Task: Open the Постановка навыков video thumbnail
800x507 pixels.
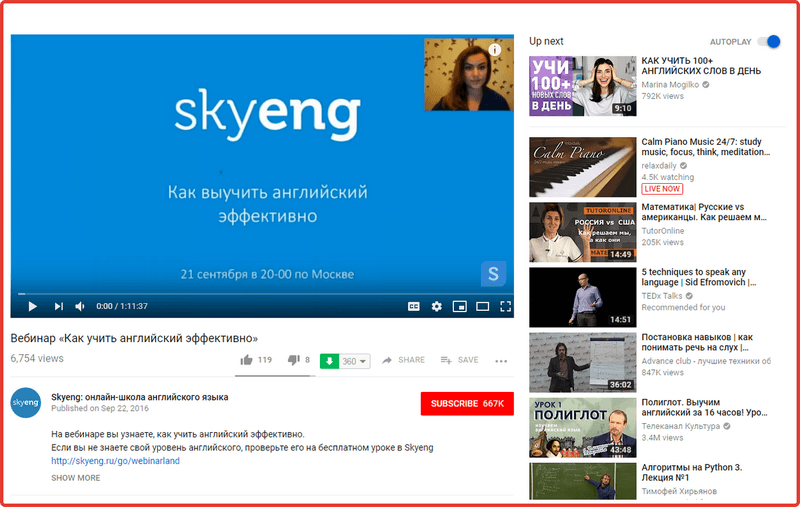Action: click(583, 363)
